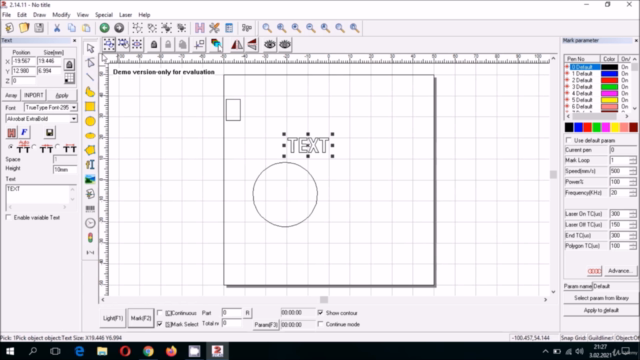This screenshot has height=360, width=640.
Task: Click the Save floppy disk toolbar icon
Action: point(39,28)
